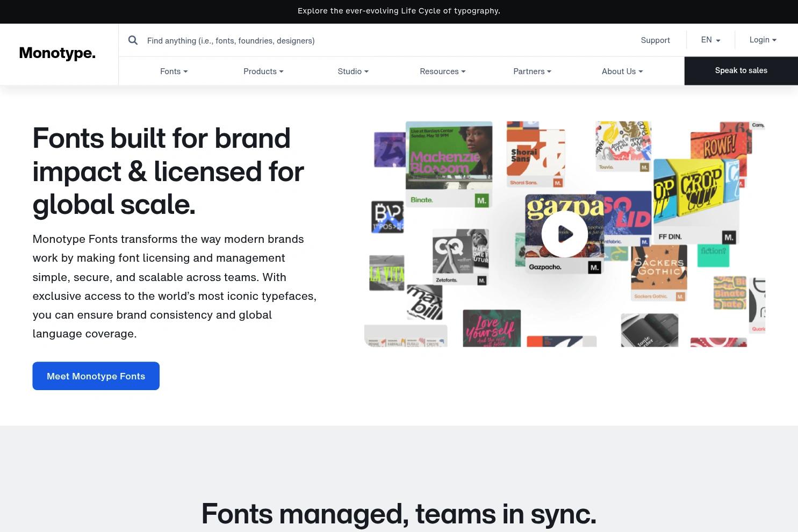Click the search magnifier icon
798x532 pixels.
[133, 40]
